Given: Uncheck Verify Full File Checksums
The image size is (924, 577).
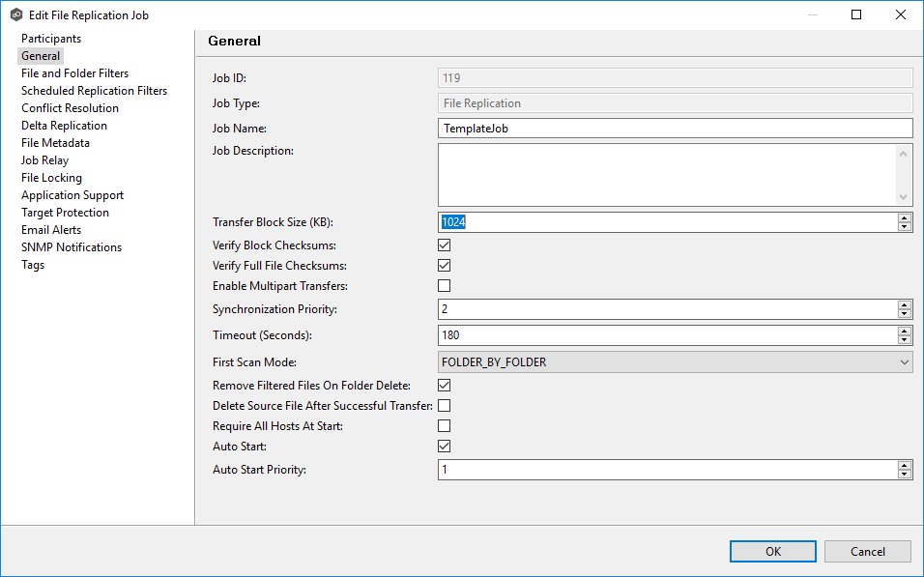Looking at the screenshot, I should tap(445, 265).
